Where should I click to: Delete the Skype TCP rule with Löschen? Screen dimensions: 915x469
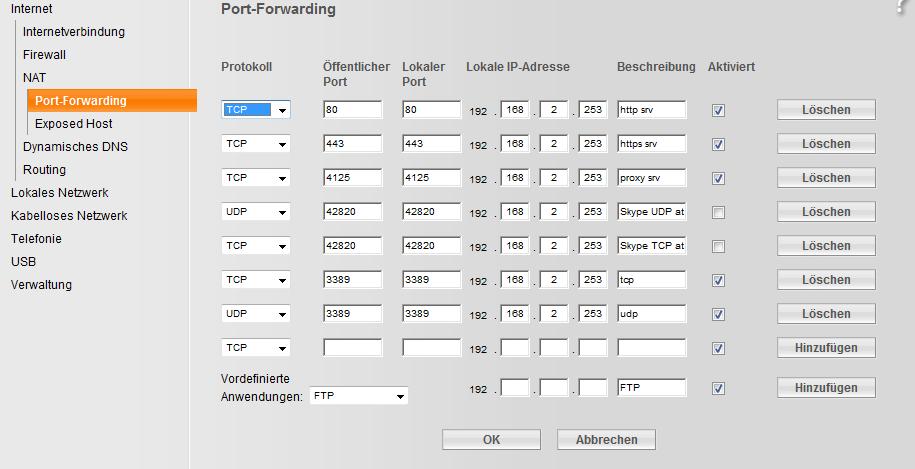point(826,246)
